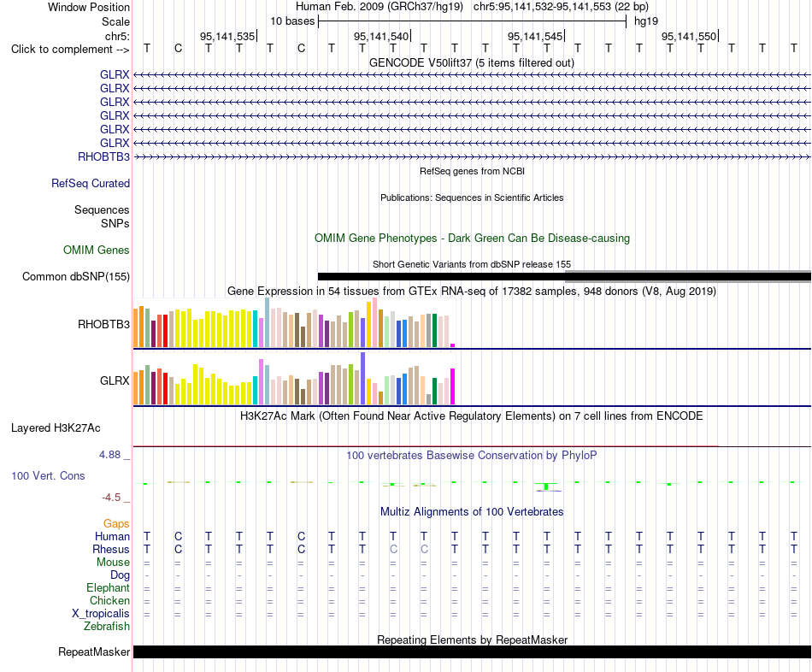Viewport: 812px width, 672px height.
Task: Open the GENCODE V50lift37 track title
Action: pos(472,62)
